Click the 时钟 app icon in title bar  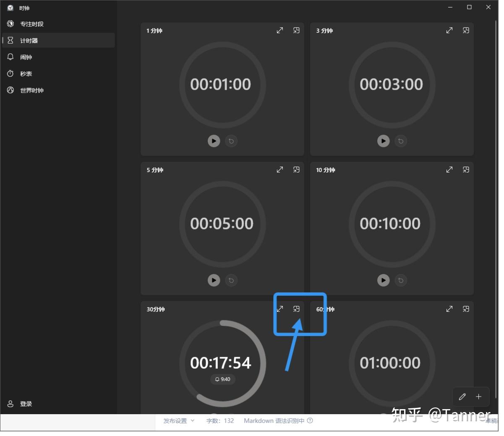10,8
